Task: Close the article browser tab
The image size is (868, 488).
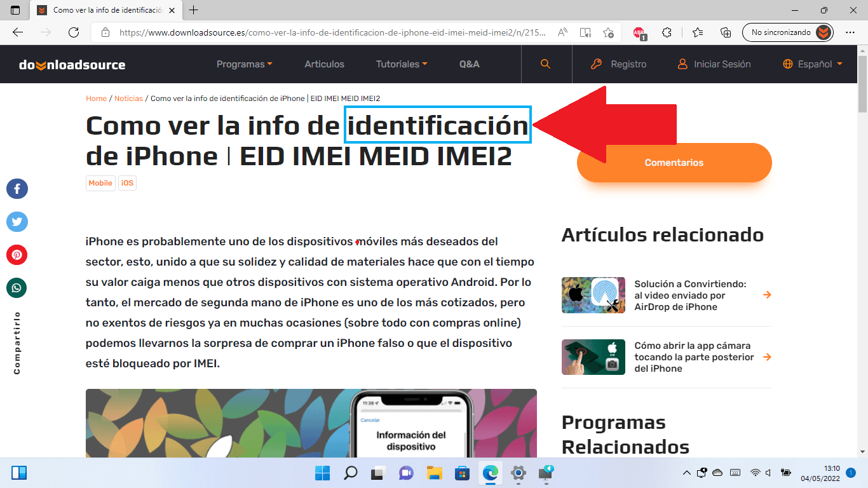Action: [173, 10]
